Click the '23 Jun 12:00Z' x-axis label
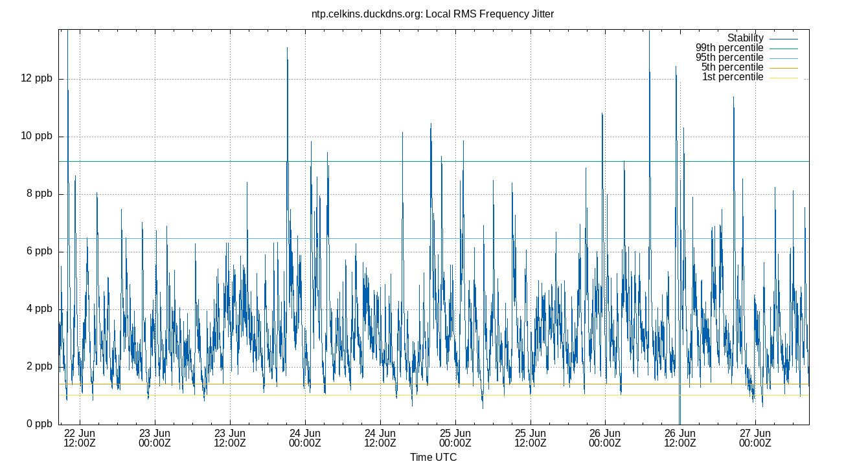The height and width of the screenshot is (466, 868). pos(230,438)
